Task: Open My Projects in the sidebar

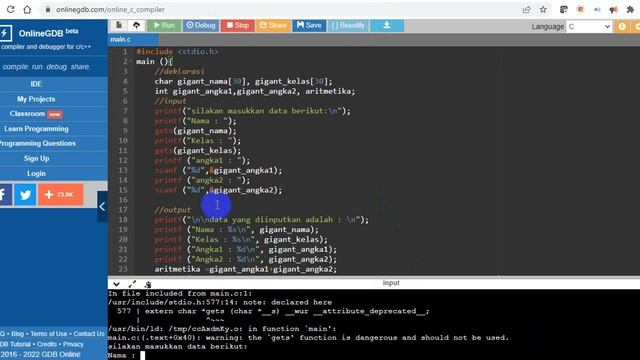Action: 36,99
